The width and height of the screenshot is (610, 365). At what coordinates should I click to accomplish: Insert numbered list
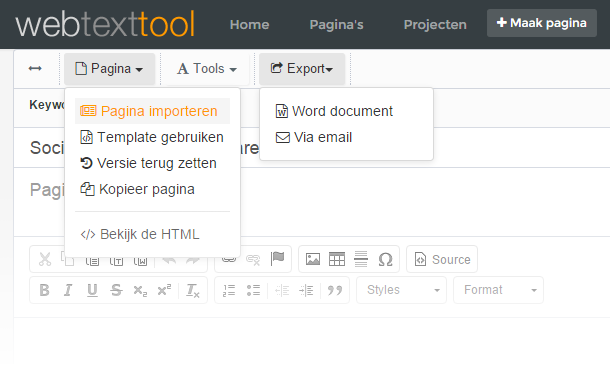coord(229,290)
